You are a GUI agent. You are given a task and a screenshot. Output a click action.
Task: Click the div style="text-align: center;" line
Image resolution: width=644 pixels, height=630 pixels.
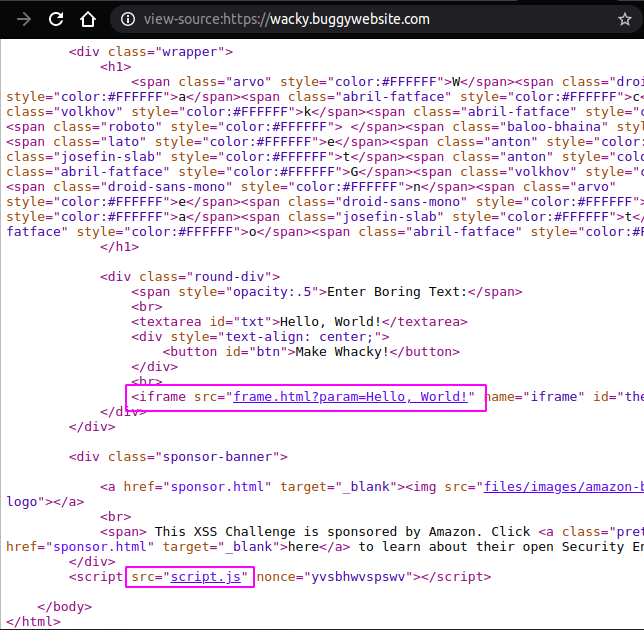click(260, 337)
